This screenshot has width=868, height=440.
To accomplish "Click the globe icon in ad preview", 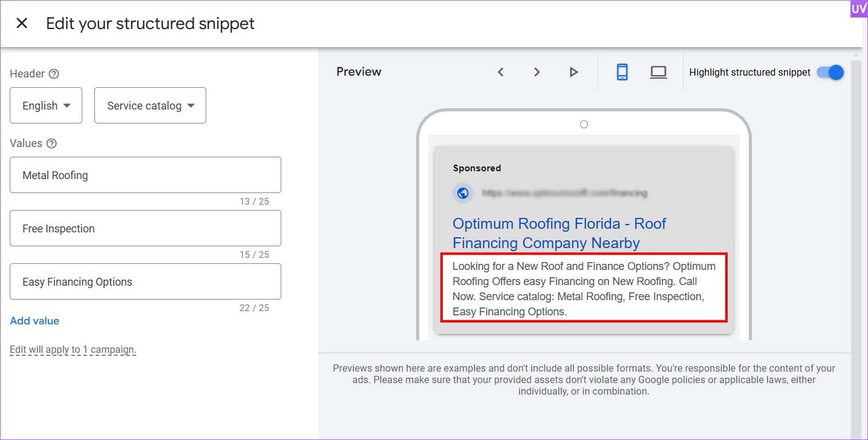I will [x=463, y=193].
